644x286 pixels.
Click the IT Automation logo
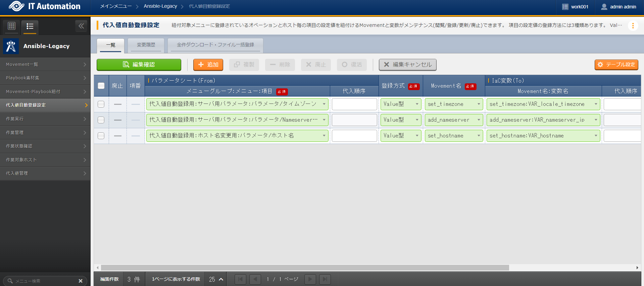(16, 6)
